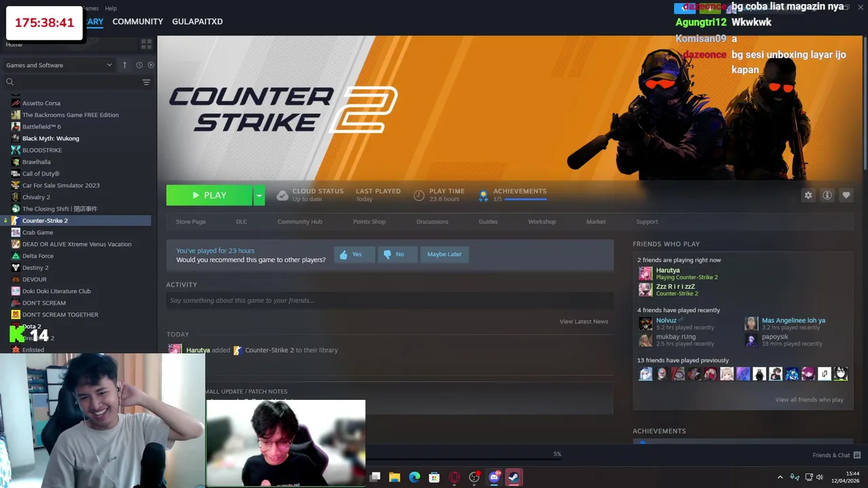
Task: Click the library grid view icon
Action: (x=146, y=44)
